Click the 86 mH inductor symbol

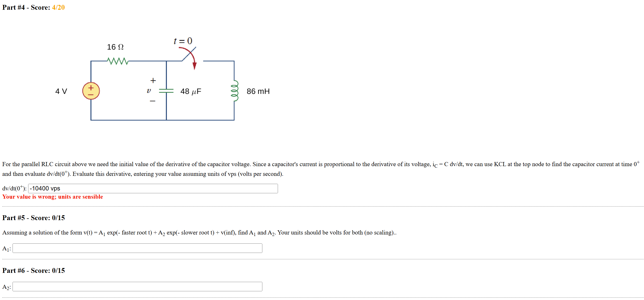click(x=235, y=90)
